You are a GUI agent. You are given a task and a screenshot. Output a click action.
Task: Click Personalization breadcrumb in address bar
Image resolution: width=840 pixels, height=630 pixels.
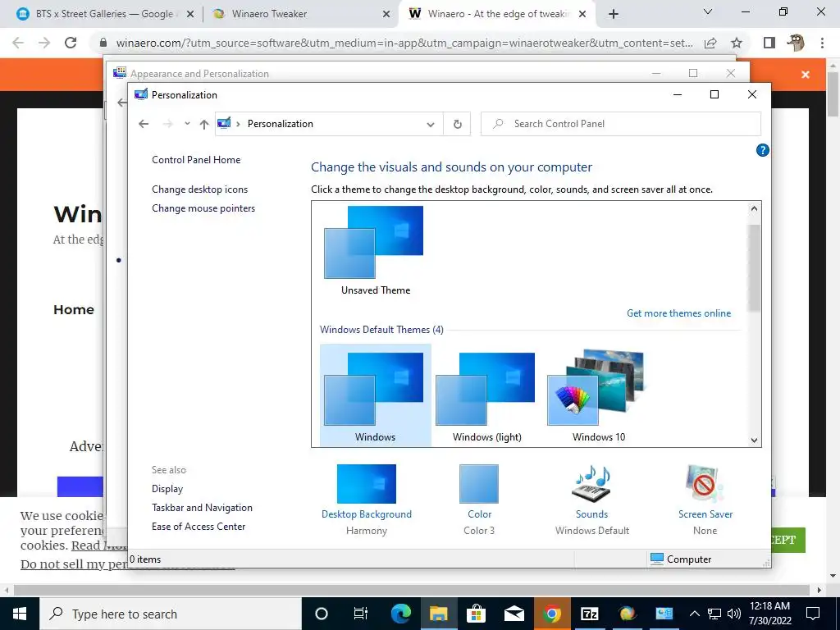coord(281,124)
